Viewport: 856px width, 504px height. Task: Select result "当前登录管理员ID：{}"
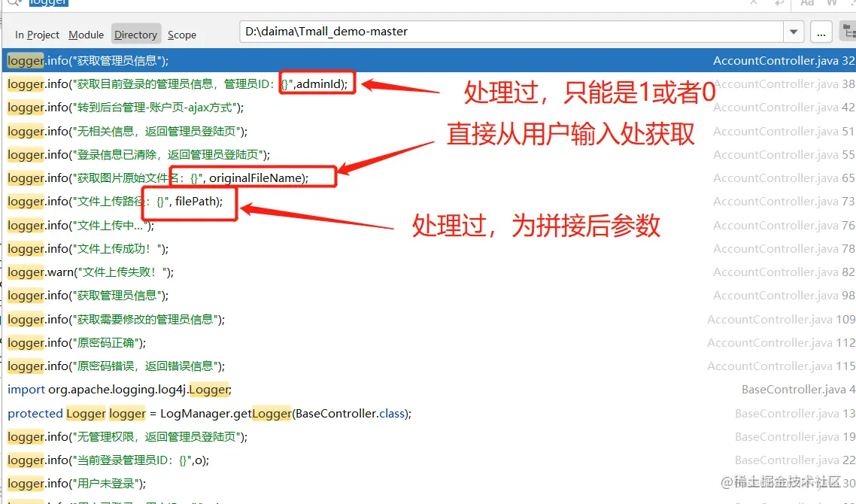(x=429, y=461)
